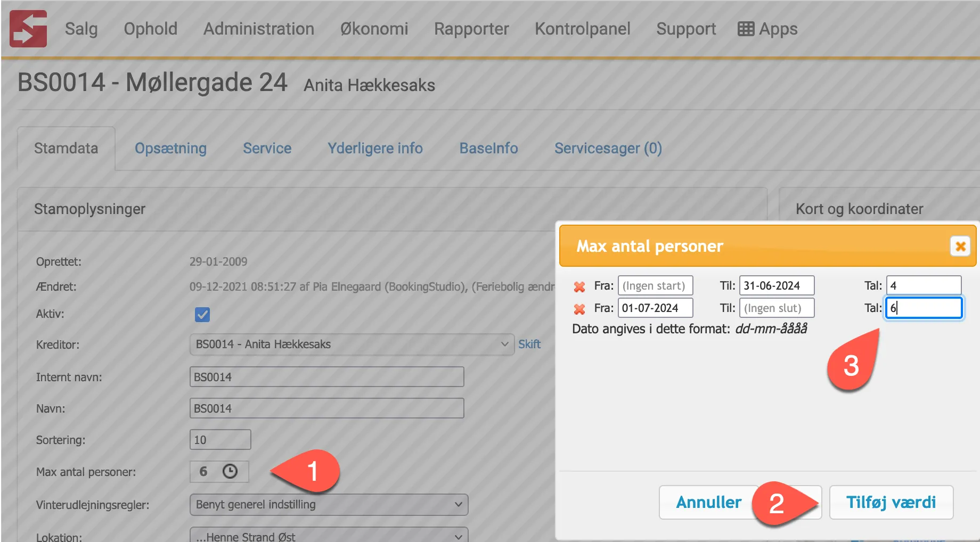Switch to the Opsætning tab

click(x=170, y=149)
